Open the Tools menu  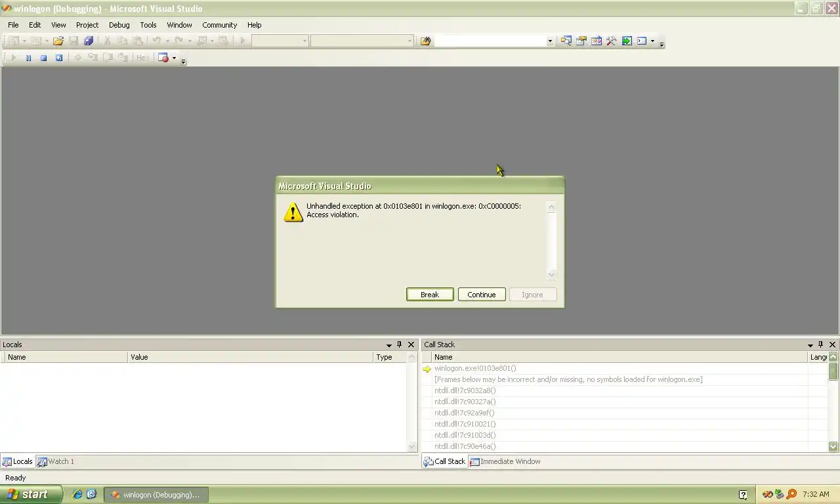pos(148,25)
